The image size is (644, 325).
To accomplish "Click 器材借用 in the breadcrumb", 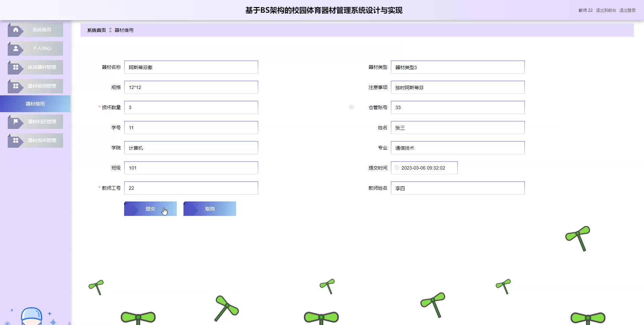I will click(124, 30).
